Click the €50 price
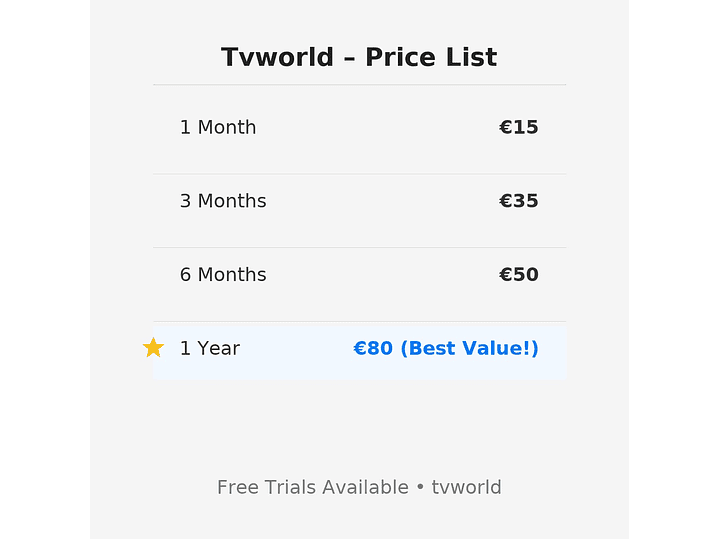Screen dimensions: 719x539 pyautogui.click(x=518, y=275)
